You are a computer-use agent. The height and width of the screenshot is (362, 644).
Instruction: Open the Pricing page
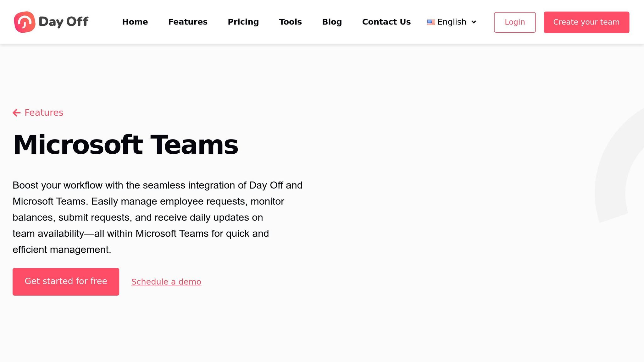click(x=243, y=22)
